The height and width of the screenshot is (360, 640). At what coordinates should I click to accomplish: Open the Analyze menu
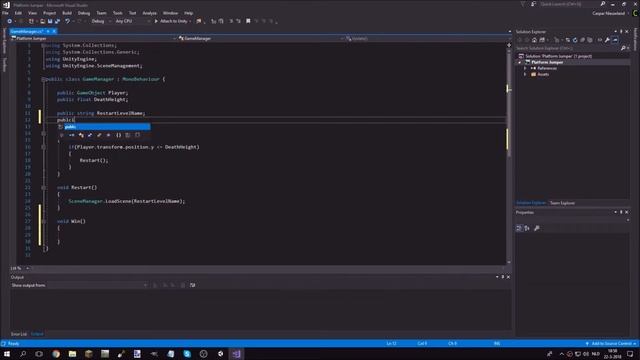point(149,13)
